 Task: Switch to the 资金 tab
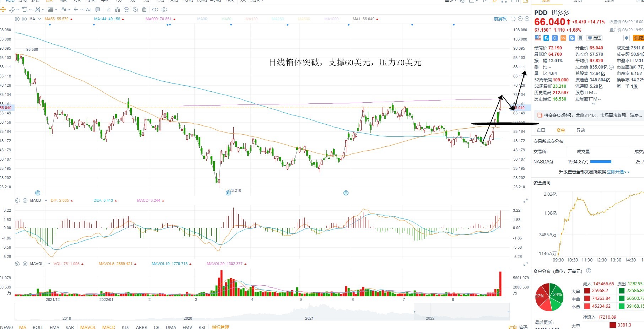click(x=561, y=130)
